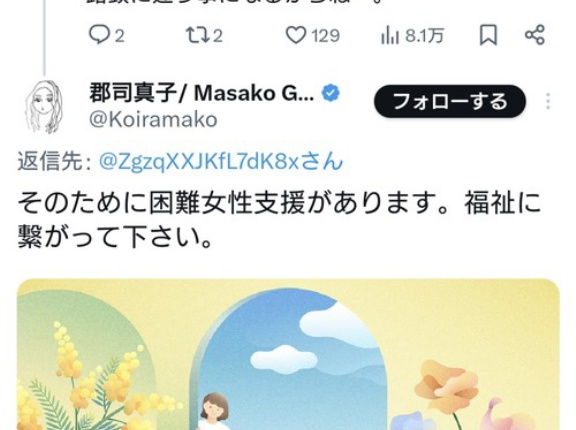
Task: Open the @Koiramako handle
Action: click(x=153, y=120)
